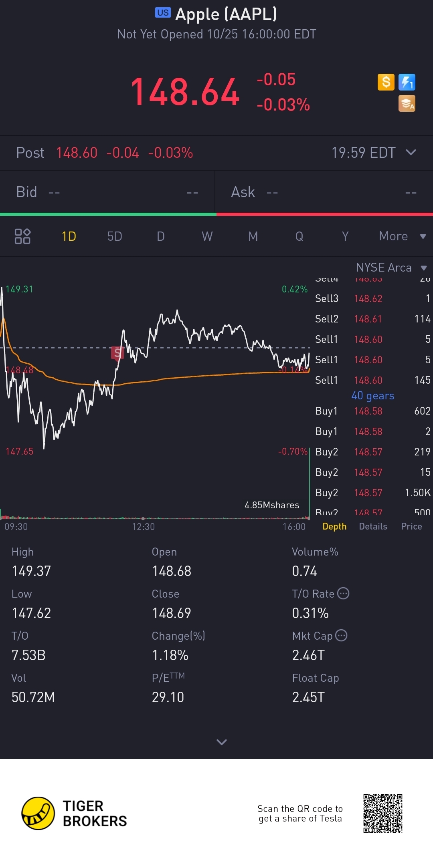
Task: Switch to the M monthly chart tab
Action: [253, 236]
